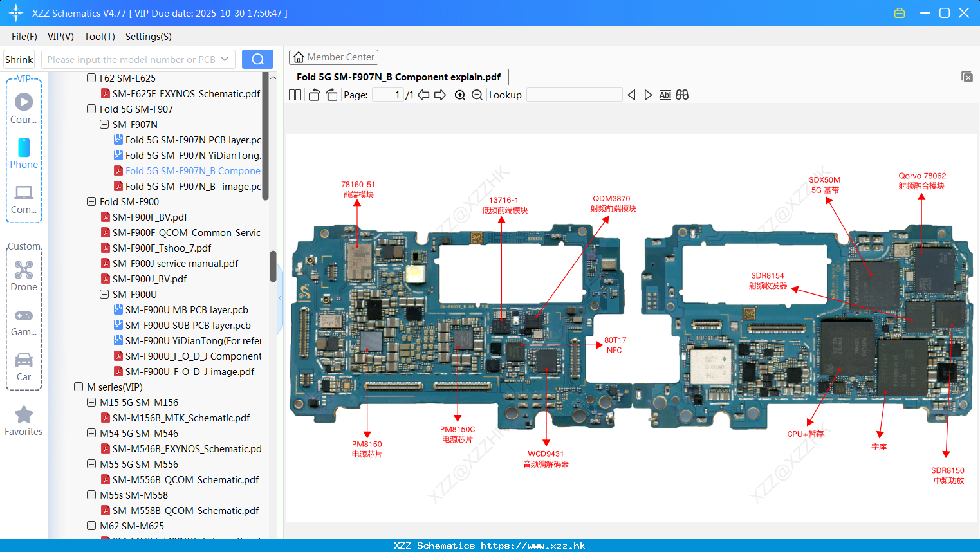The image size is (980, 552).
Task: Collapse the M series(VIP) node
Action: 79,387
